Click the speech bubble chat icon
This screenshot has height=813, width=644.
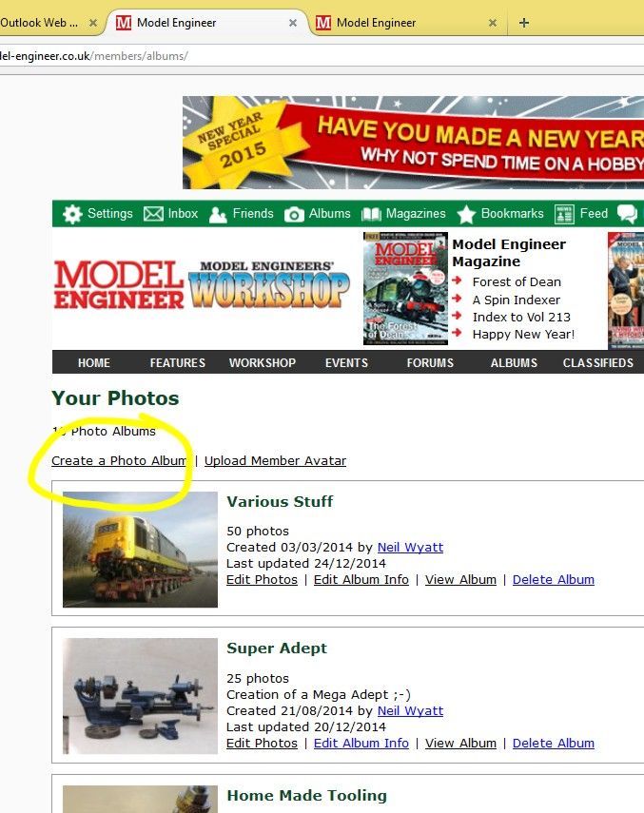point(627,214)
